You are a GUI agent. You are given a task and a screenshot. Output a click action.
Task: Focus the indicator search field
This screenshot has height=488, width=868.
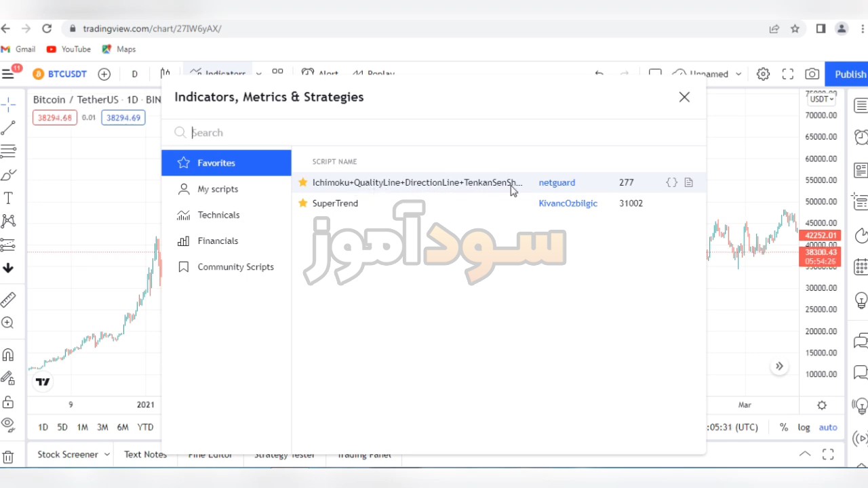click(434, 133)
